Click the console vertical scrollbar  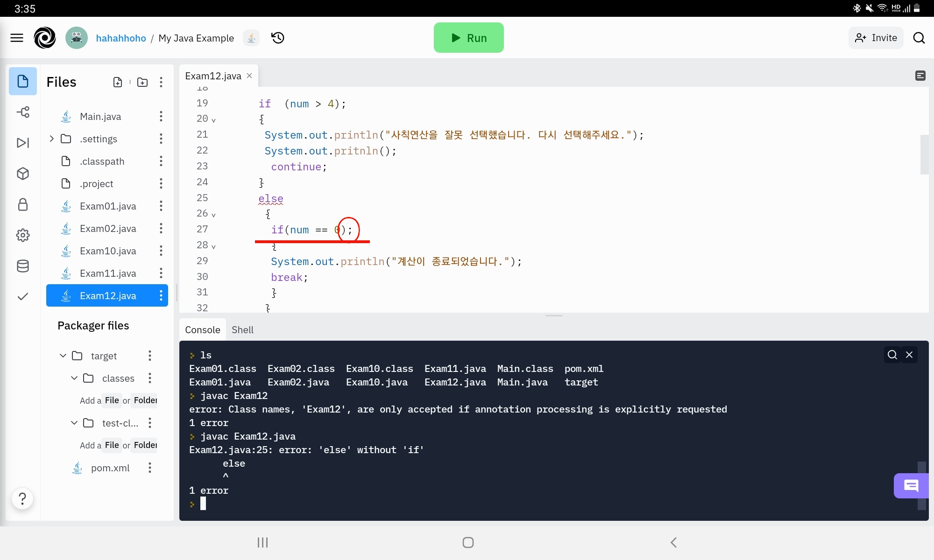tap(922, 485)
